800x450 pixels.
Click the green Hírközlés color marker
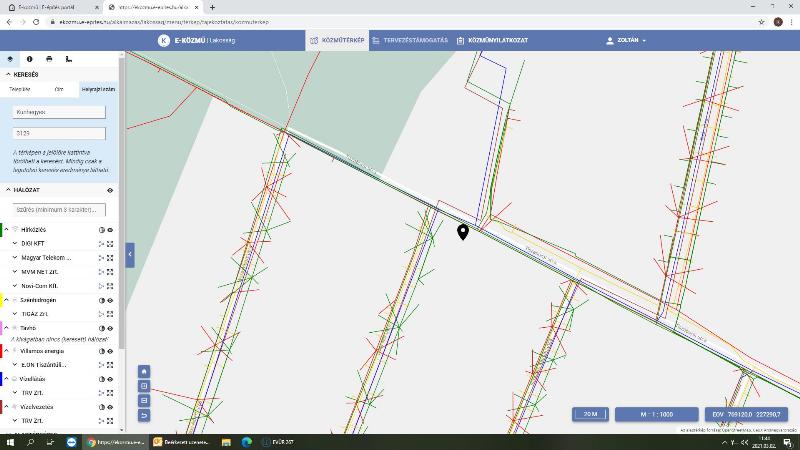pos(1,230)
